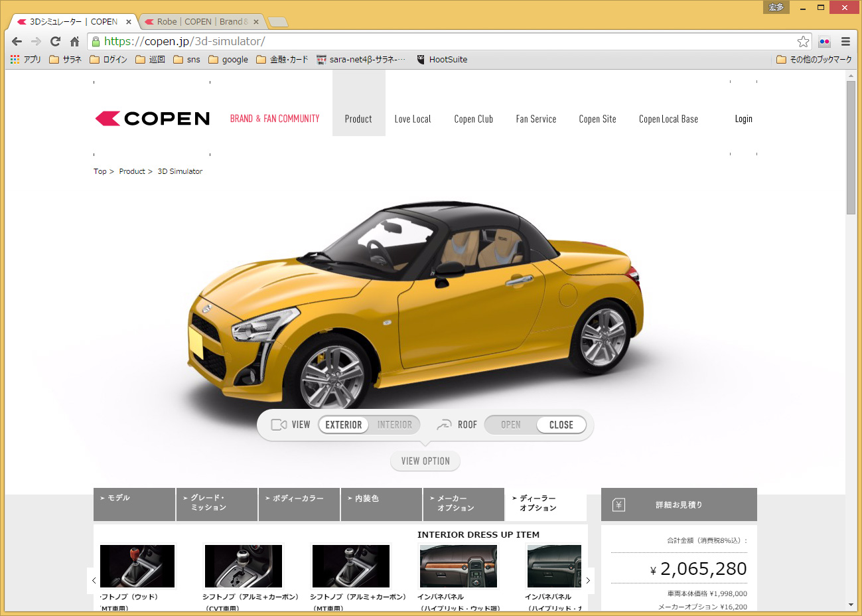Click the Flickr extension icon
The width and height of the screenshot is (862, 616).
[x=824, y=41]
